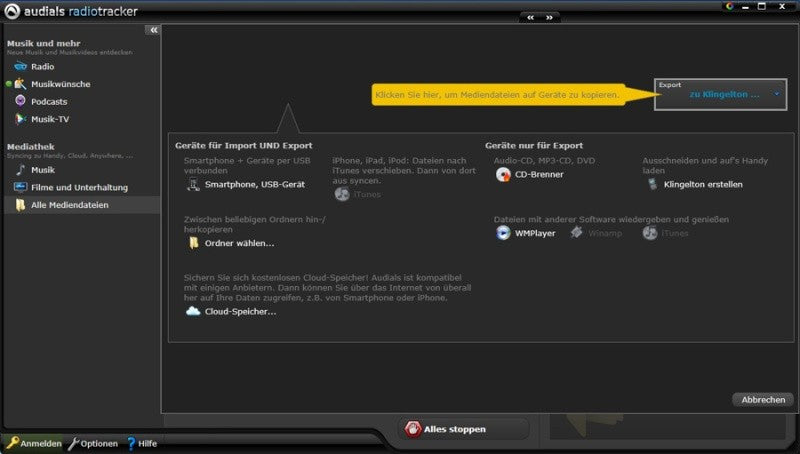Click the Musik-TV play icon

pyautogui.click(x=20, y=119)
